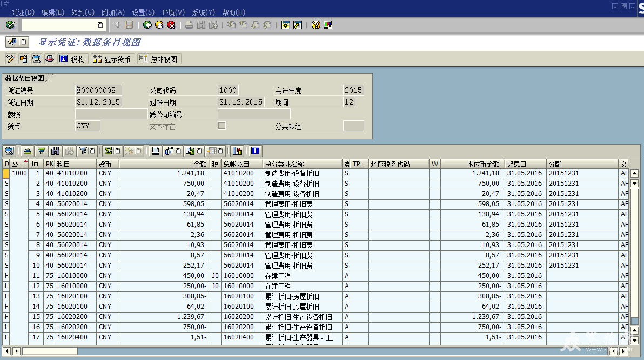Click the ALV Details magnifier icon

tap(9, 151)
